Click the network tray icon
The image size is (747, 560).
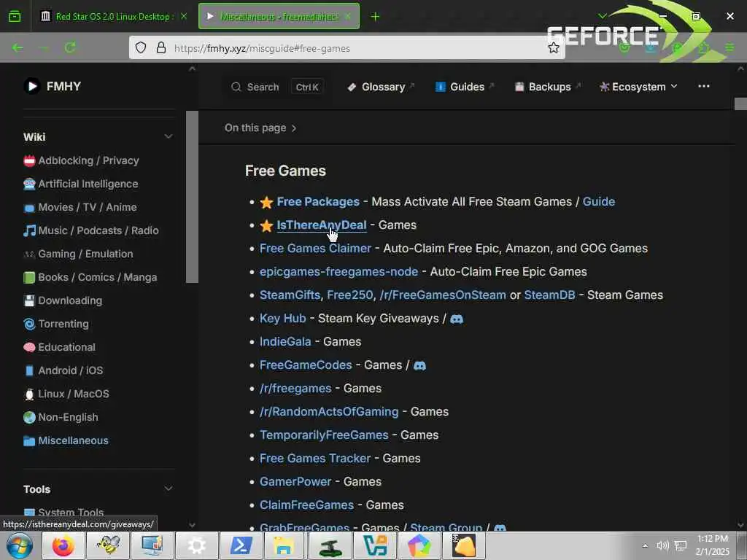click(681, 545)
